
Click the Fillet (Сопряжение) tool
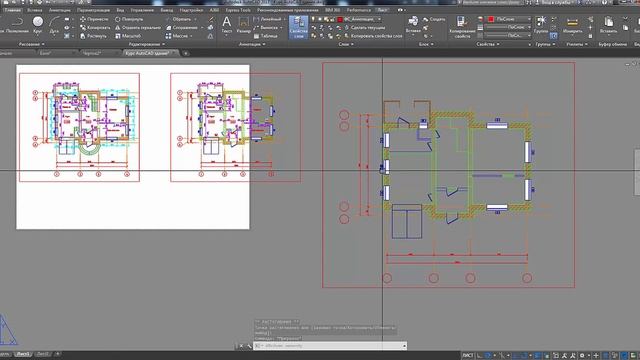pyautogui.click(x=182, y=27)
